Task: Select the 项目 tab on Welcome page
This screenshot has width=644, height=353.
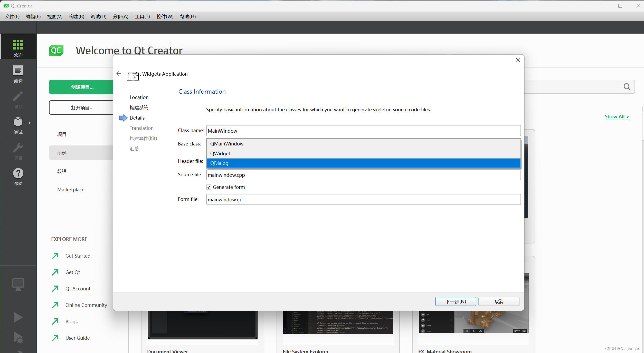Action: [81, 134]
